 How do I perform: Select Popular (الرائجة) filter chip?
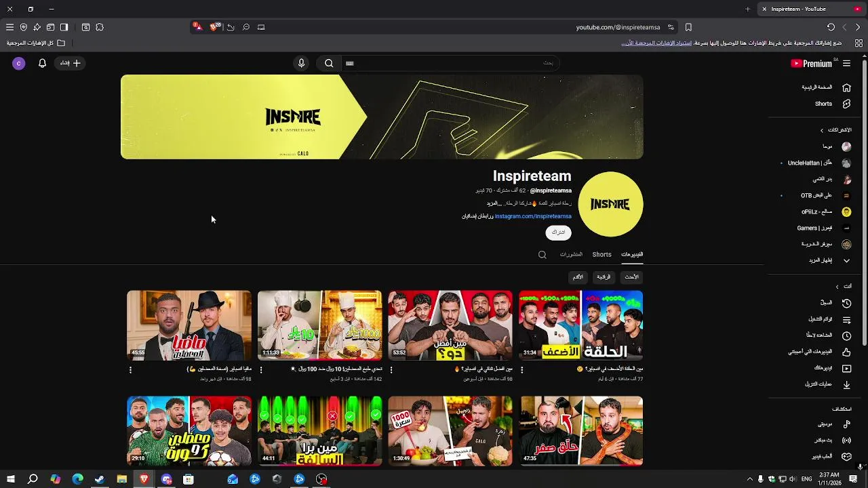click(x=604, y=277)
